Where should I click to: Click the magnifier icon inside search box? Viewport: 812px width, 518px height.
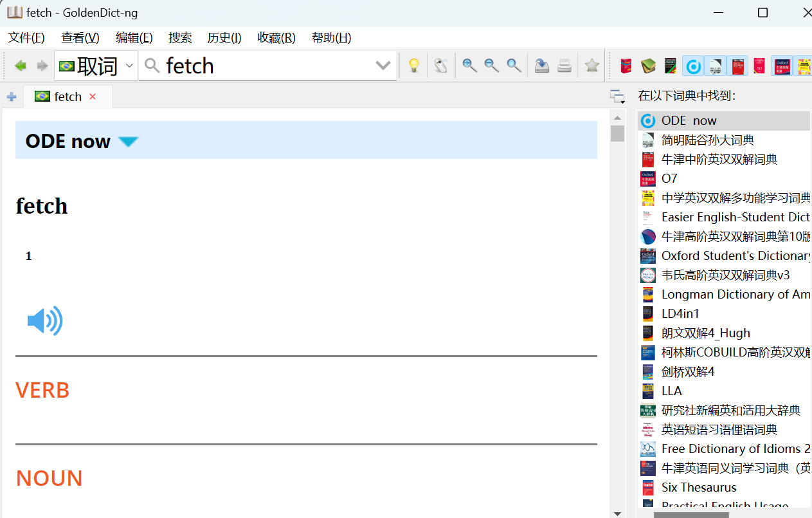(x=152, y=65)
